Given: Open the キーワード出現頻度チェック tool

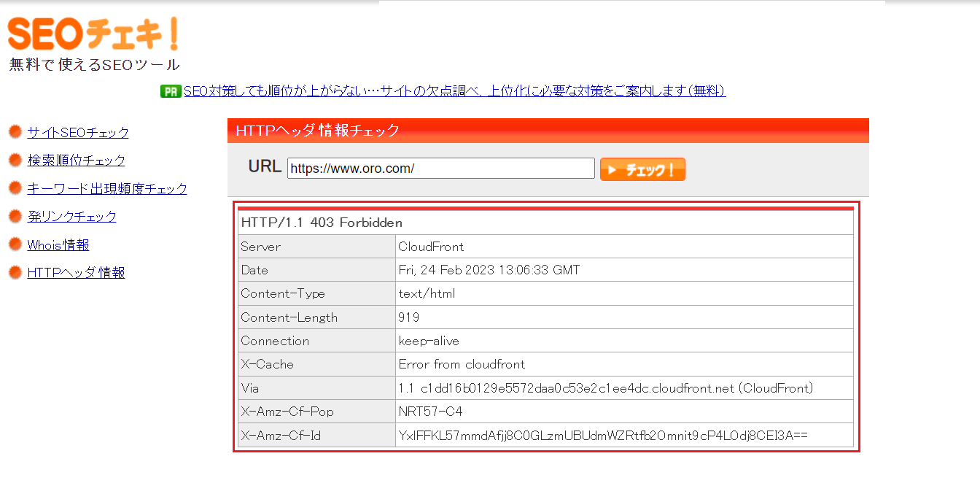Looking at the screenshot, I should pos(106,188).
